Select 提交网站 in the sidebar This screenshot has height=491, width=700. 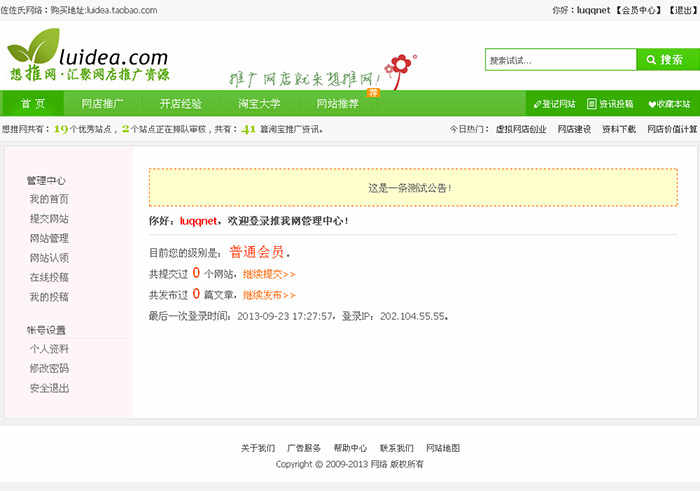[49, 219]
